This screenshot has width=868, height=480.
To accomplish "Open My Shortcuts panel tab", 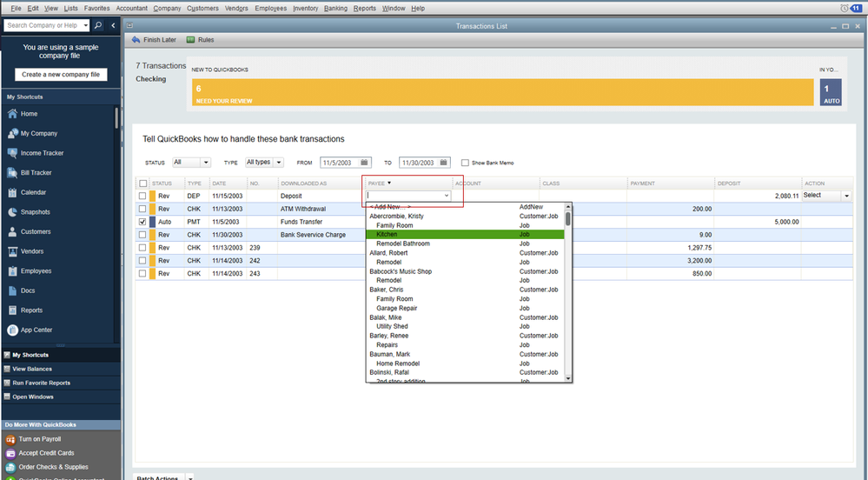I will (30, 356).
